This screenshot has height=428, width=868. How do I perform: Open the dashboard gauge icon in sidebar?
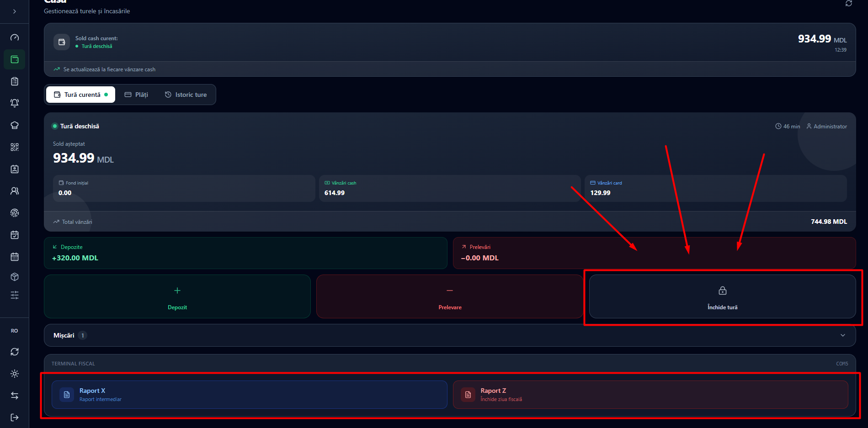[x=15, y=37]
